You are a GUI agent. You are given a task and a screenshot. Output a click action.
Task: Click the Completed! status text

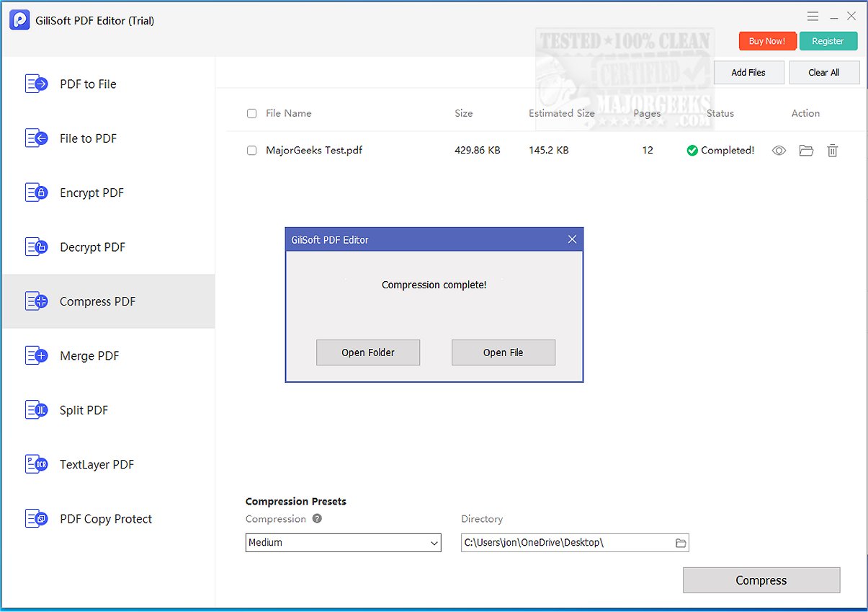(728, 151)
